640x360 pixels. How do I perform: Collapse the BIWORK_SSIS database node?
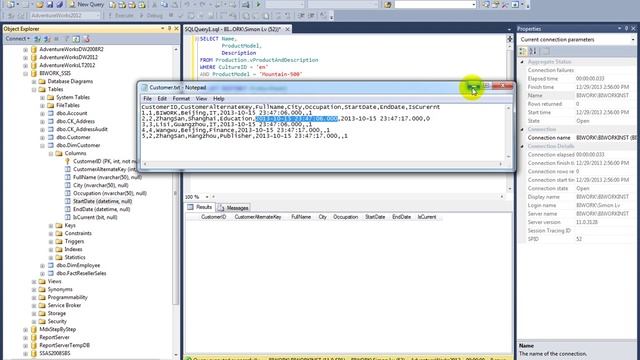coord(25,73)
